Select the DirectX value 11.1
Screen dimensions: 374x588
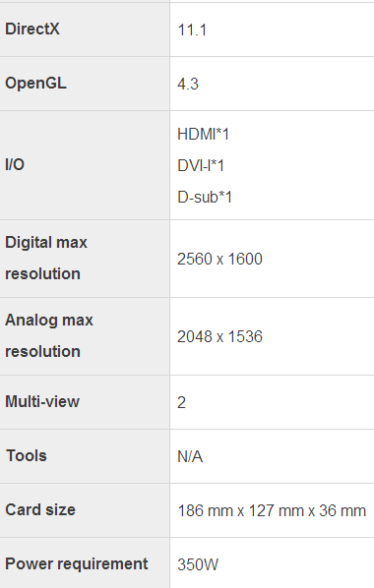pos(192,30)
